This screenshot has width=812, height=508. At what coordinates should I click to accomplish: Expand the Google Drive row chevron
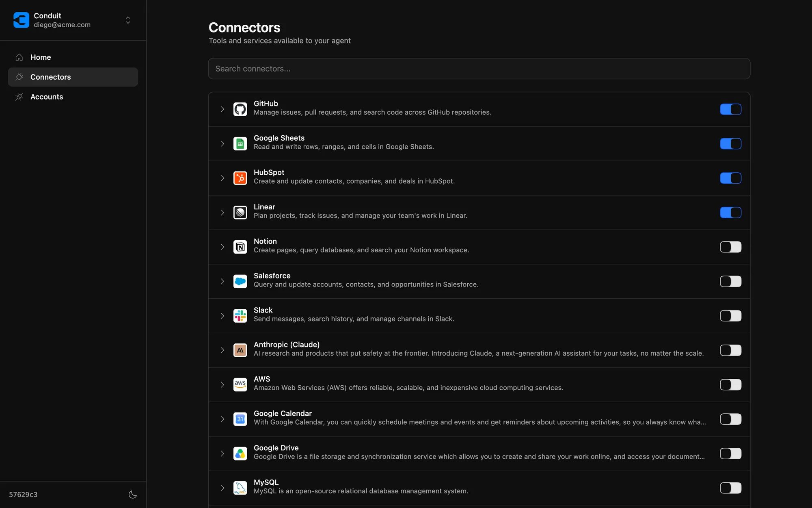(222, 454)
